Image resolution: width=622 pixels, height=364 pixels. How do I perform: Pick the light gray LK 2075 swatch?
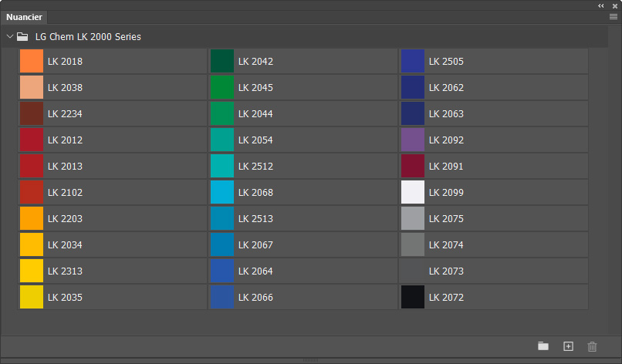coord(413,218)
